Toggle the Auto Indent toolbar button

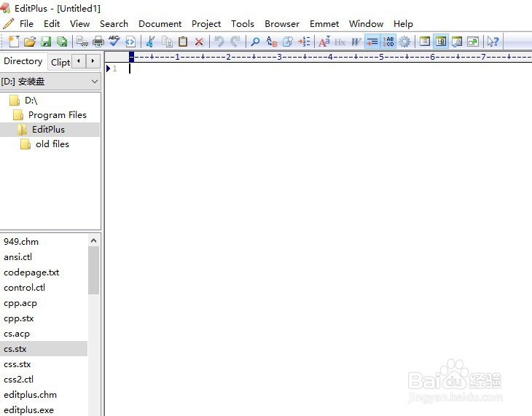click(x=372, y=42)
